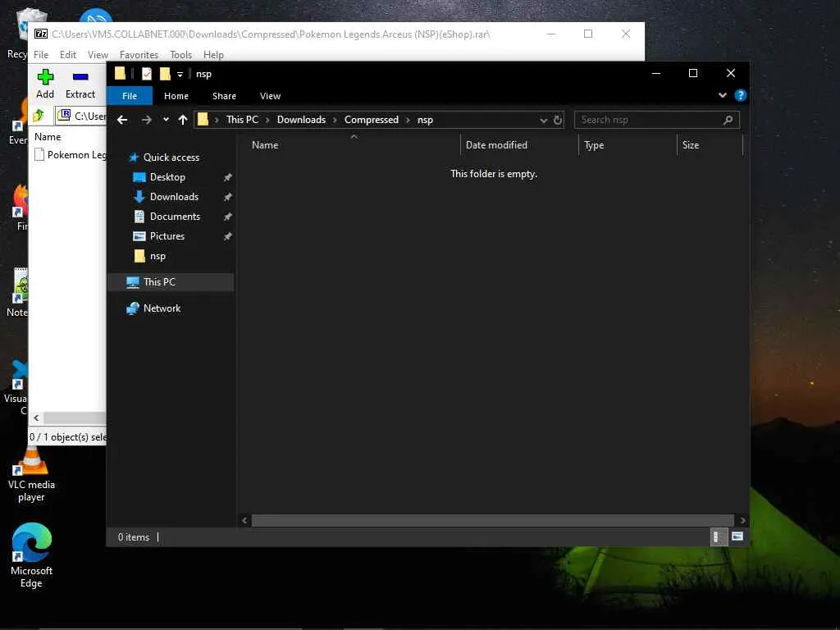Open the View ribbon tab in Explorer
The width and height of the screenshot is (840, 630).
coord(270,96)
